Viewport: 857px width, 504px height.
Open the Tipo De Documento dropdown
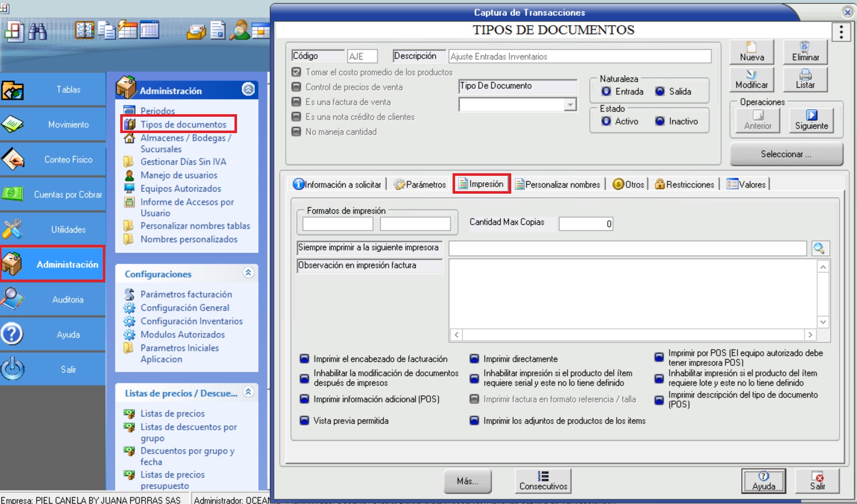click(570, 105)
